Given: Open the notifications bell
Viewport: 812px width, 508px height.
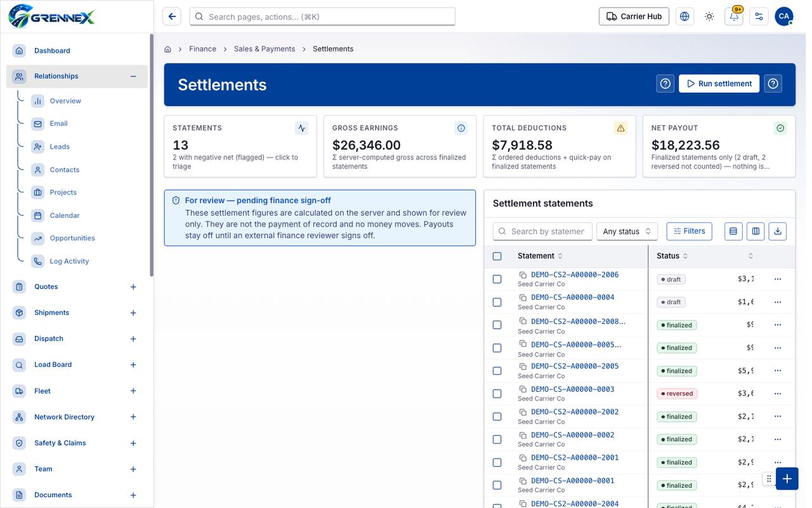Looking at the screenshot, I should pos(734,17).
